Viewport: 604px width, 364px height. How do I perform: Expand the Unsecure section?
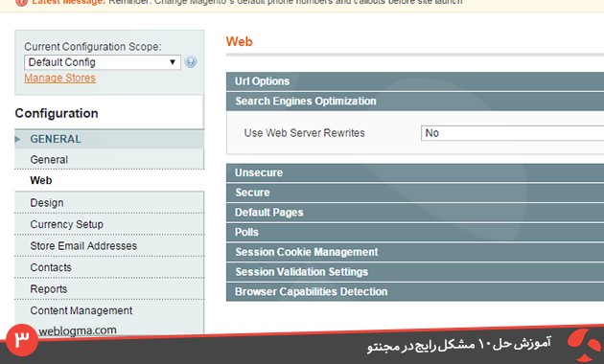click(415, 172)
